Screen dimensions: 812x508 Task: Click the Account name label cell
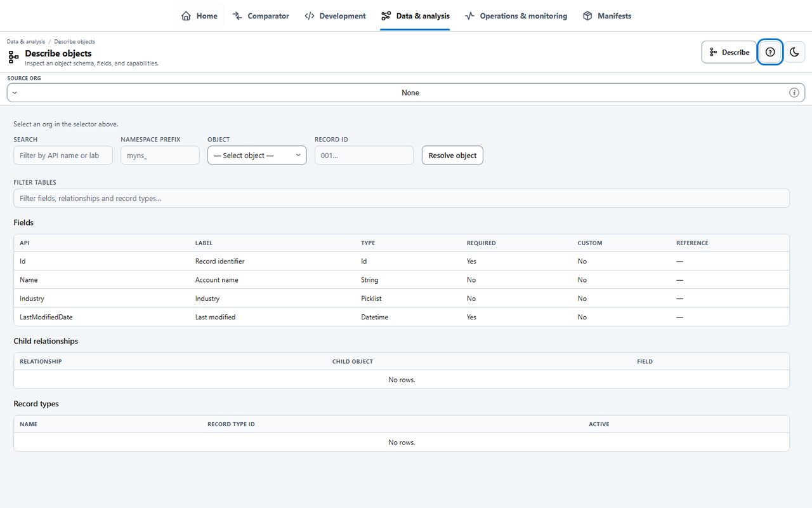217,279
